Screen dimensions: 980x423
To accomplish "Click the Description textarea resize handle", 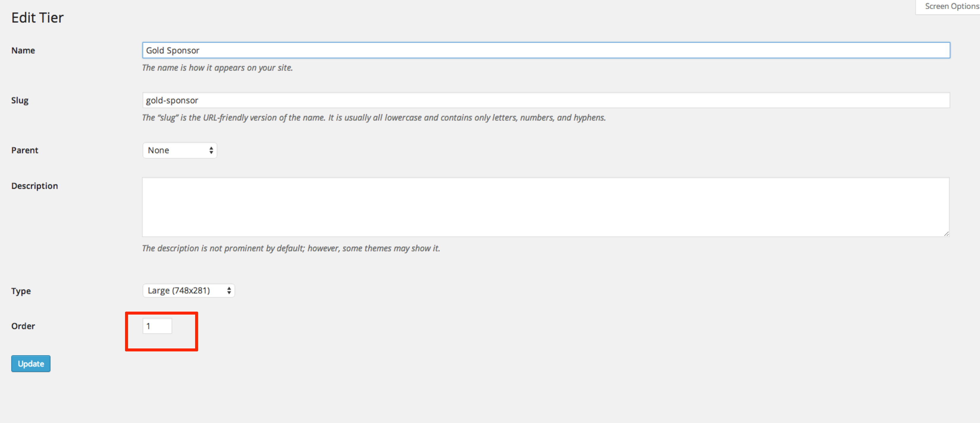I will tap(946, 233).
